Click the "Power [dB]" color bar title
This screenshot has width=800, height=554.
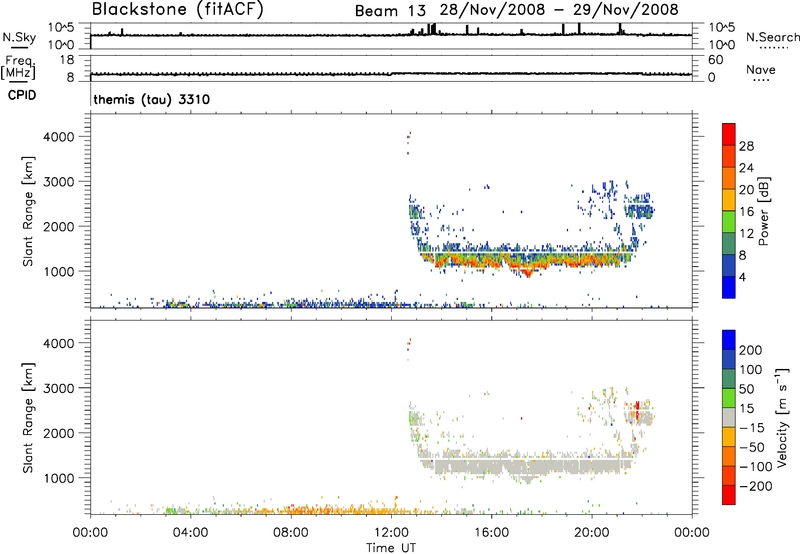coord(763,211)
